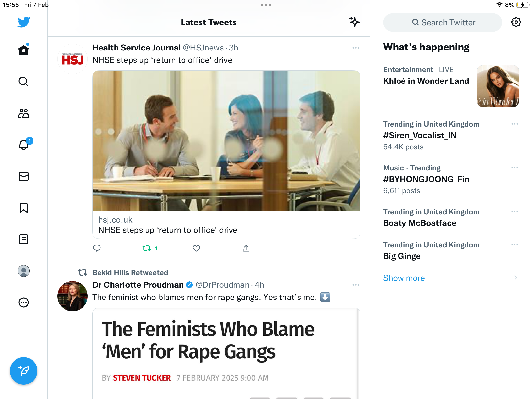This screenshot has height=399, width=532.
Task: Open Health Service Journal profile name
Action: (136, 48)
